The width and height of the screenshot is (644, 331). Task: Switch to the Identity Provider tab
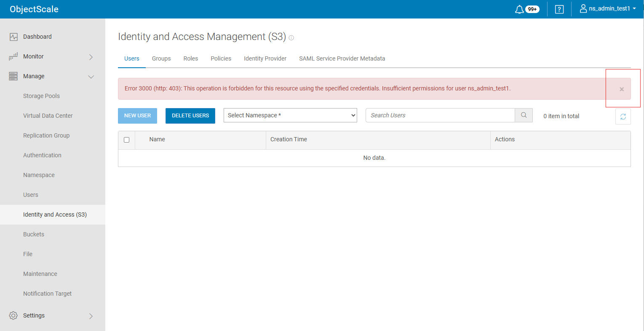265,58
